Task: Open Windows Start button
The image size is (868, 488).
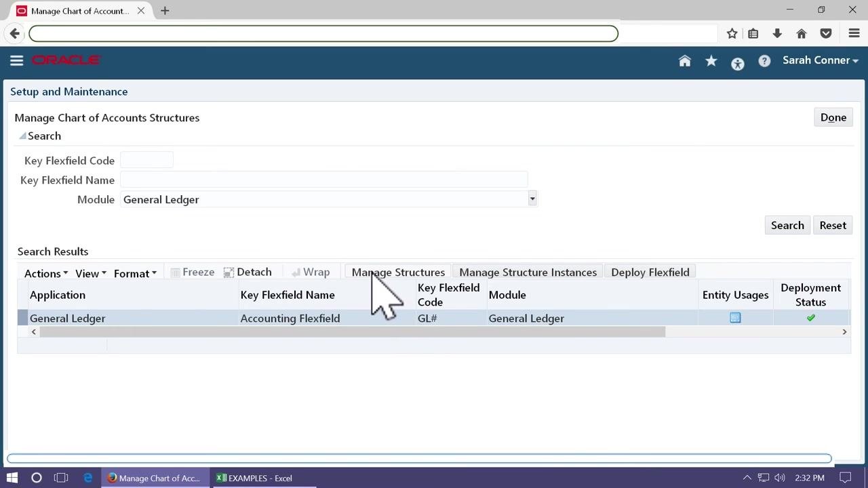Action: (12, 478)
